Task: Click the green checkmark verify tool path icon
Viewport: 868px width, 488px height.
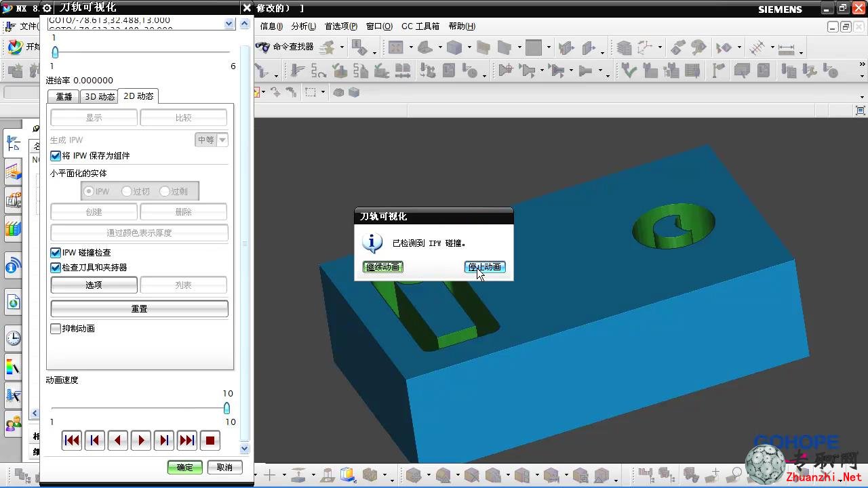Action: 629,70
